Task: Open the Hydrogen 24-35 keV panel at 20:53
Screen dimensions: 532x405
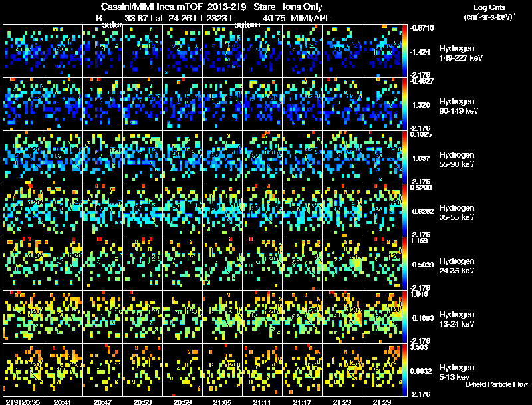Action: (x=142, y=263)
